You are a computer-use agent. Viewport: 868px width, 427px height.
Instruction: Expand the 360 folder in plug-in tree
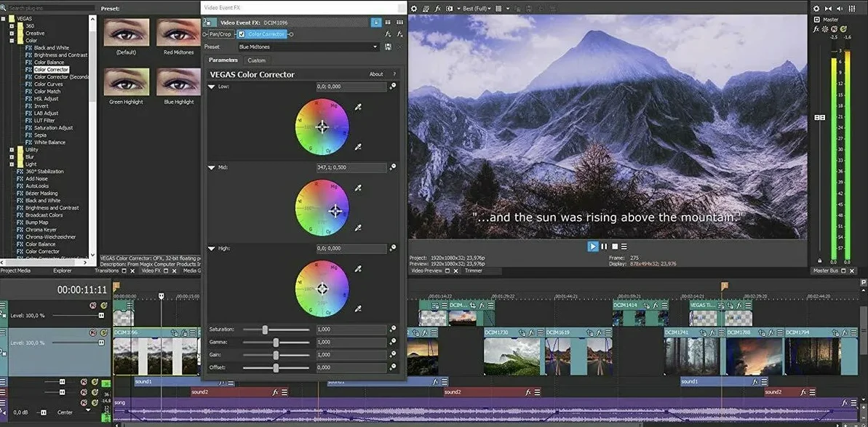[x=12, y=26]
